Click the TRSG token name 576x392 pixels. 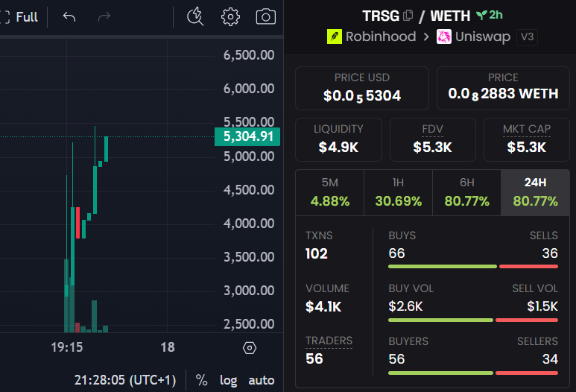pos(381,16)
